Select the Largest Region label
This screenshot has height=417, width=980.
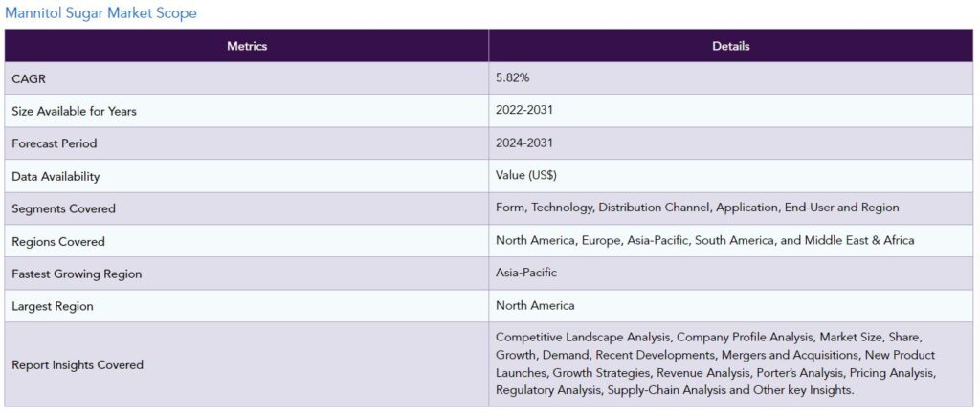(x=53, y=306)
